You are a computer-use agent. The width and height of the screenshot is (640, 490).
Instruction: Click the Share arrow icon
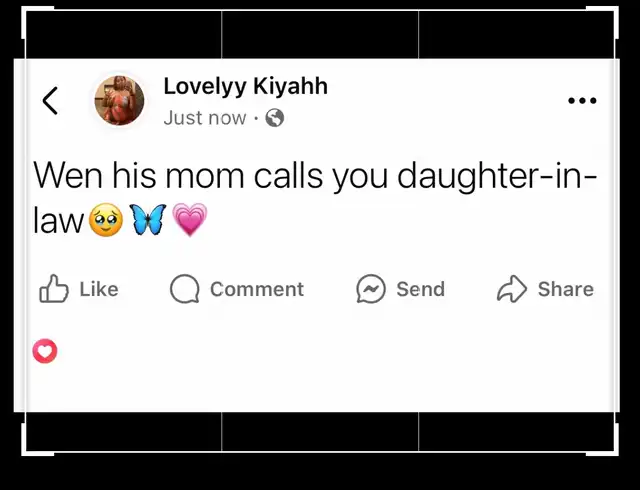(512, 289)
